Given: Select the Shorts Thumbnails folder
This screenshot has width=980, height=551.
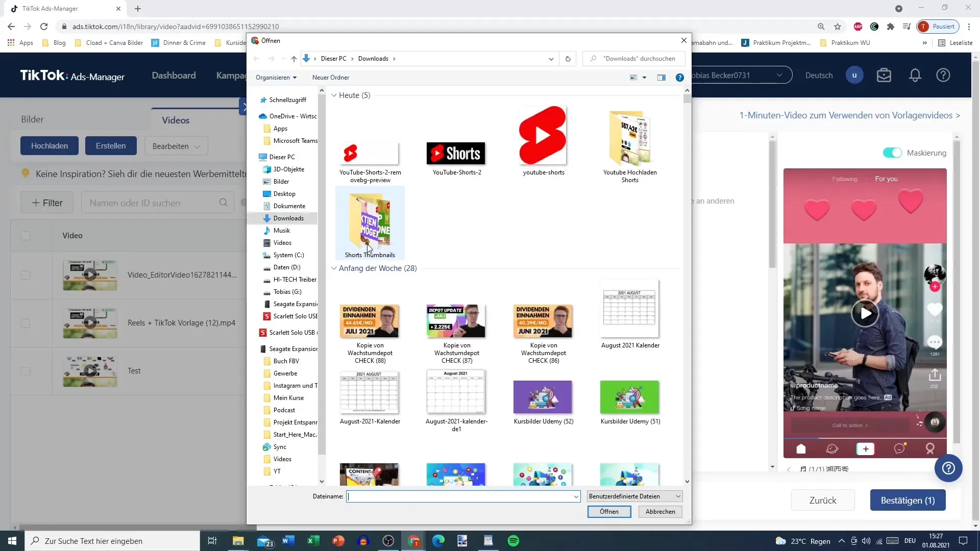Looking at the screenshot, I should 370,223.
